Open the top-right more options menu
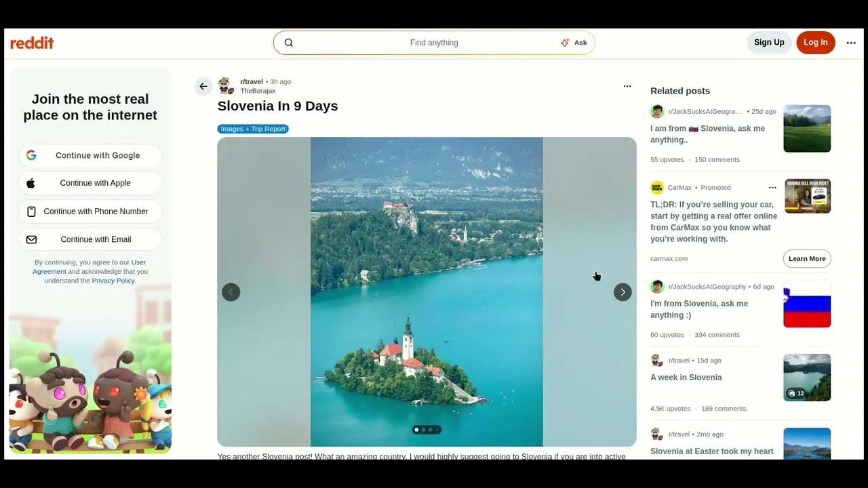This screenshot has height=488, width=868. tap(851, 43)
